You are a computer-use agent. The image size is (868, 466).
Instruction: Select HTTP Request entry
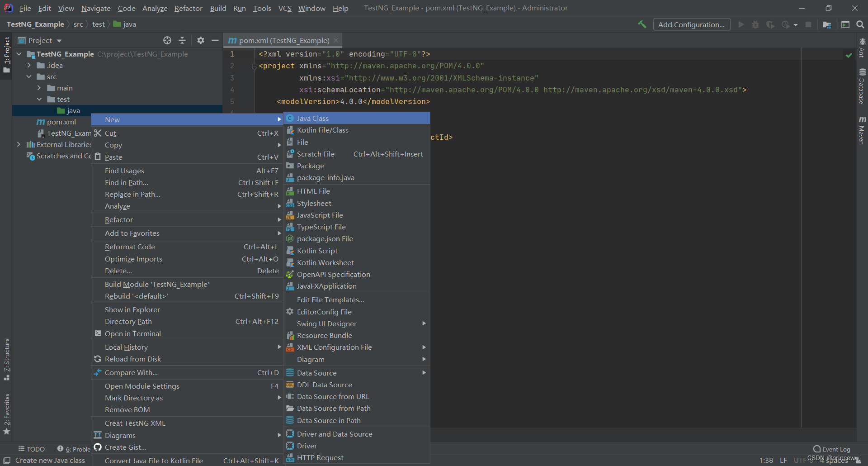[357, 457]
